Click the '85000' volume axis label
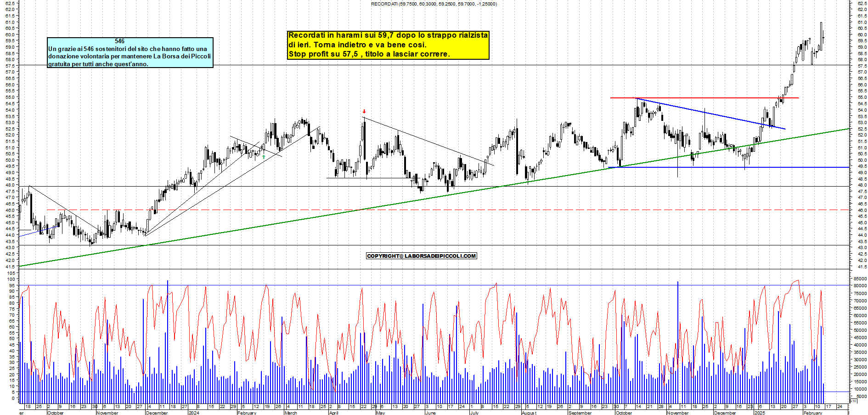This screenshot has height=415, width=868. pos(860,279)
